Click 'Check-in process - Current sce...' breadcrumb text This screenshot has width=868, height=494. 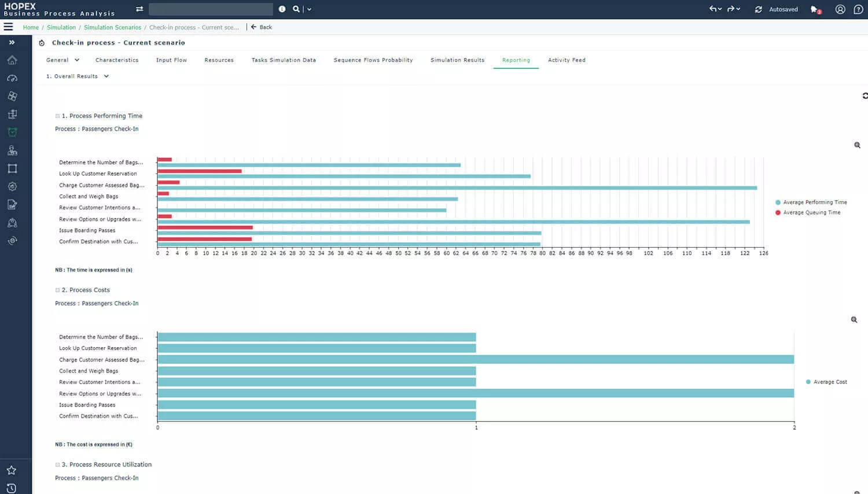pyautogui.click(x=194, y=27)
